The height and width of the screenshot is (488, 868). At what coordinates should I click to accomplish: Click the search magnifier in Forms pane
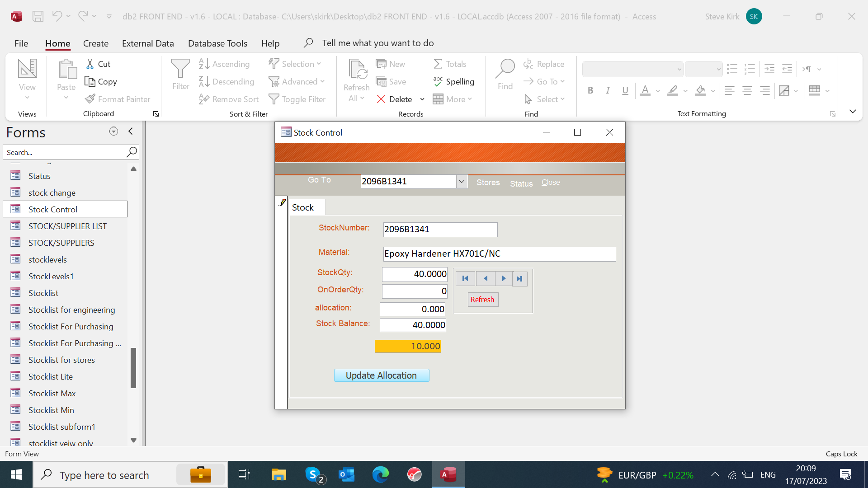[132, 152]
